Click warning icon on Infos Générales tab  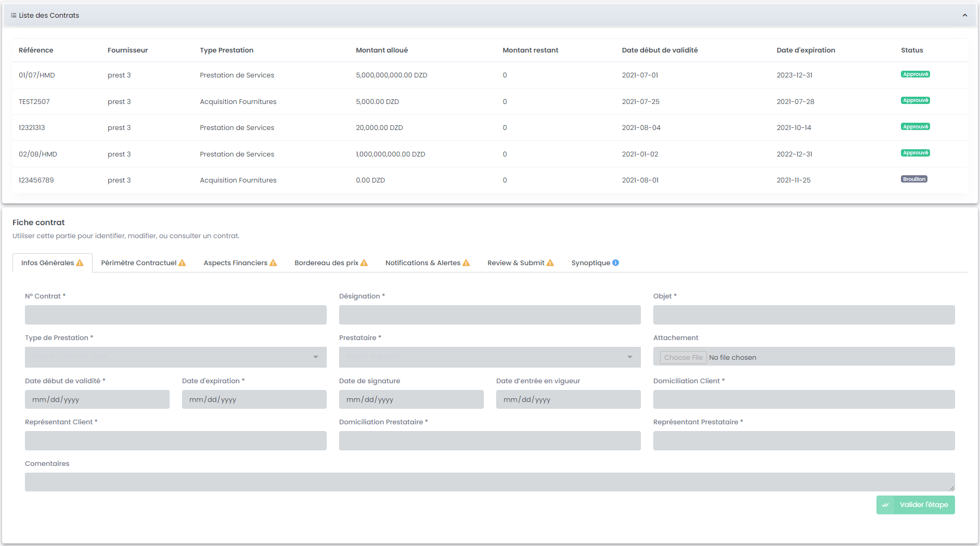(x=80, y=263)
